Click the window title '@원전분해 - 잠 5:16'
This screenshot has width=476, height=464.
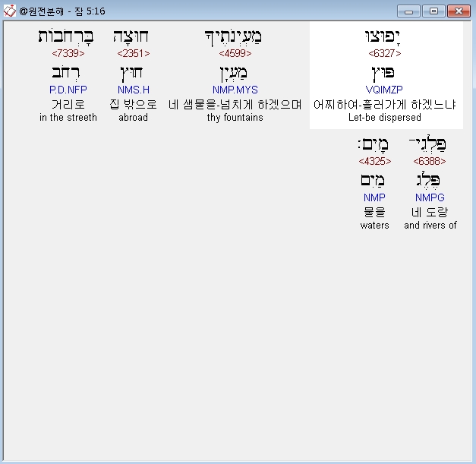pos(62,11)
